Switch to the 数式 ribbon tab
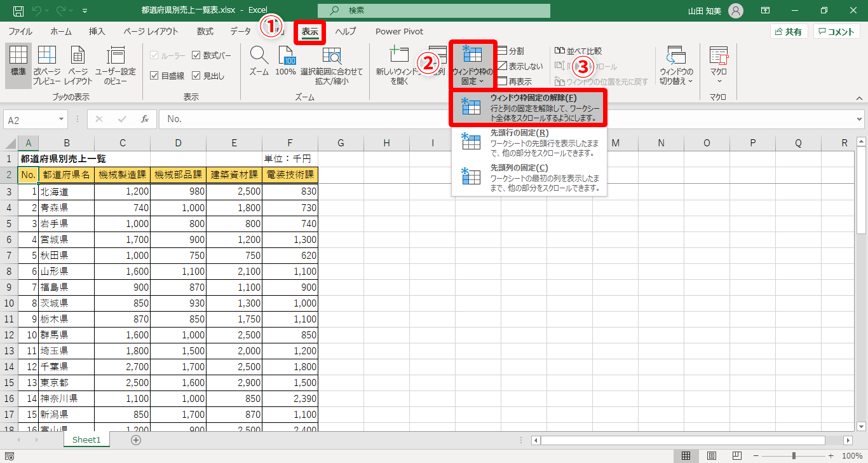 pos(205,31)
